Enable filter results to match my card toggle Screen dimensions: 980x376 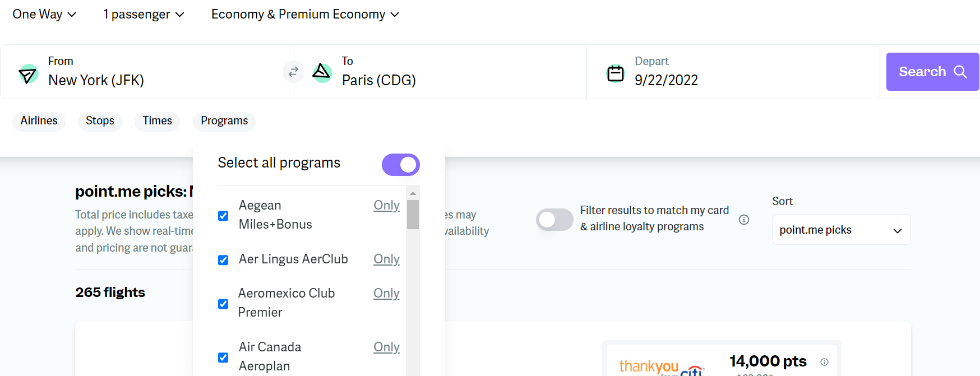[x=554, y=220]
